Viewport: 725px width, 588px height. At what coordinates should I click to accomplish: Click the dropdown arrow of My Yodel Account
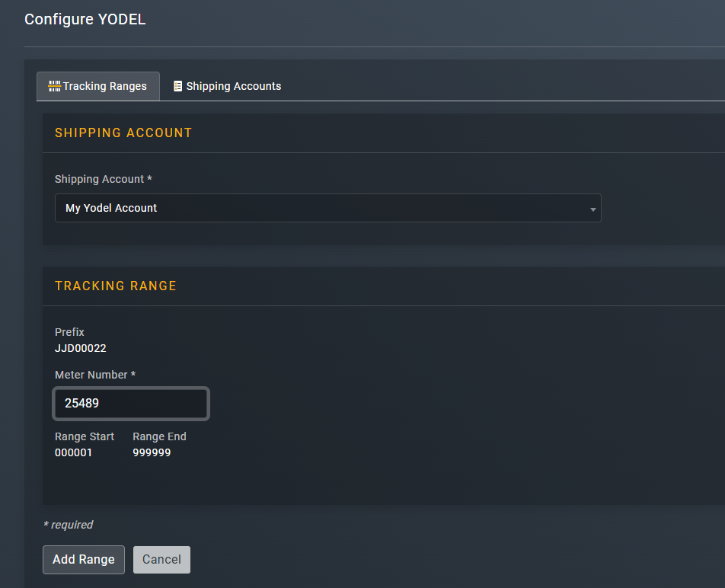pos(592,209)
